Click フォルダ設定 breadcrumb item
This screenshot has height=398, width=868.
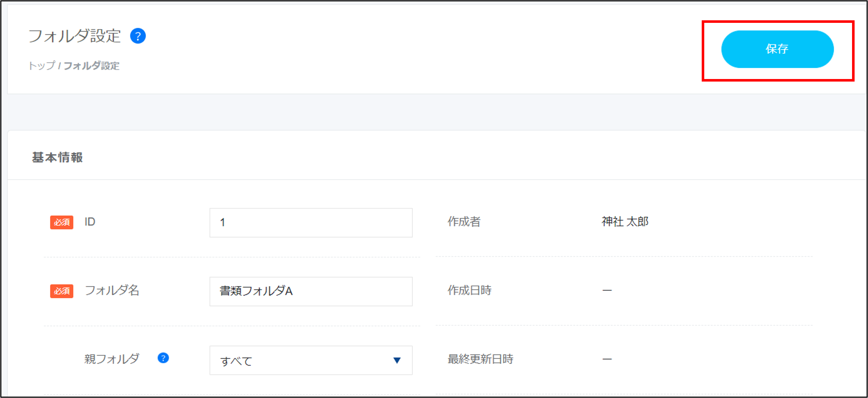pyautogui.click(x=92, y=66)
